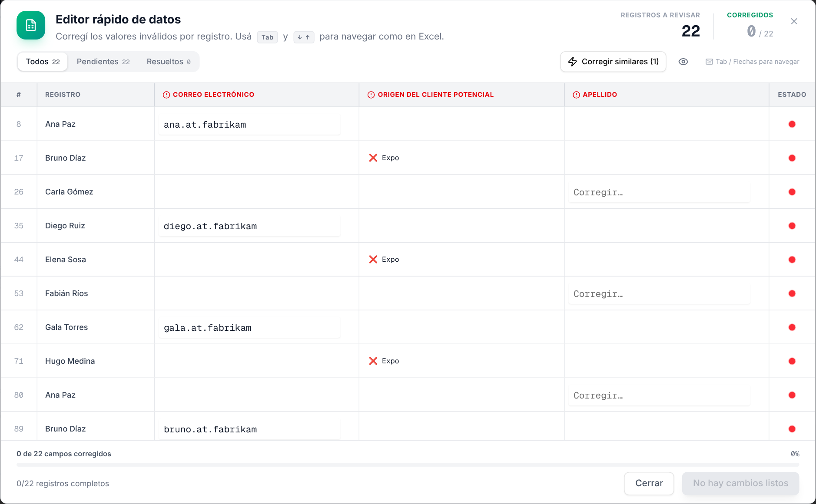Switch to the Todos tab
The width and height of the screenshot is (816, 504).
43,62
